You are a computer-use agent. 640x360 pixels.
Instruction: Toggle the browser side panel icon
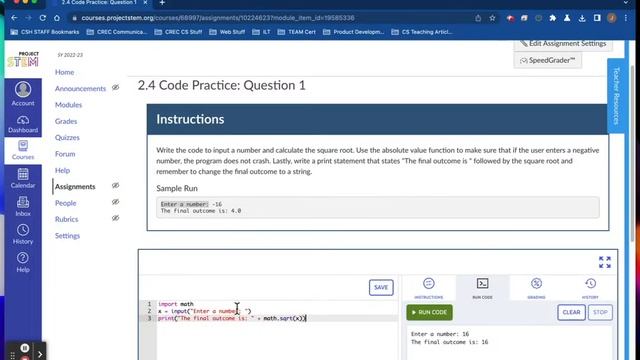click(x=597, y=18)
